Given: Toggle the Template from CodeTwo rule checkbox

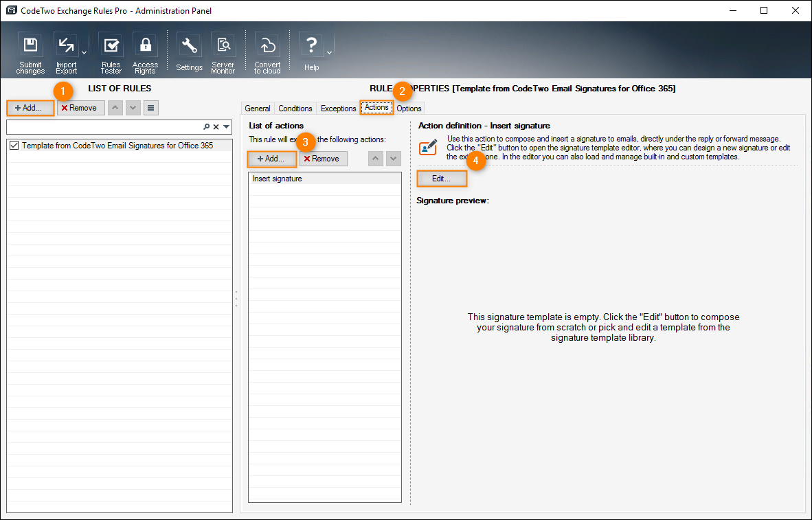Looking at the screenshot, I should pyautogui.click(x=14, y=146).
